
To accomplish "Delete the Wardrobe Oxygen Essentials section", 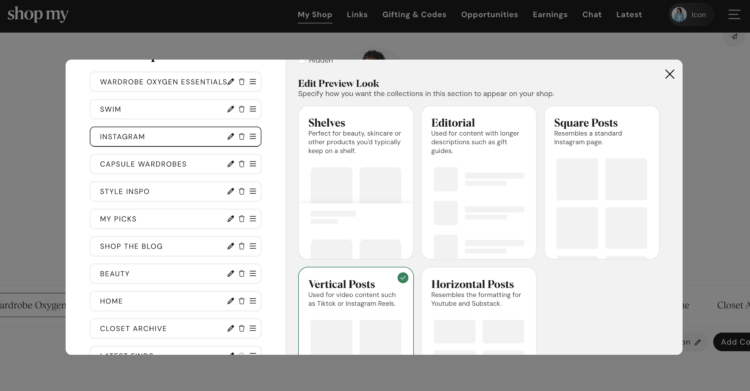I will coord(242,82).
